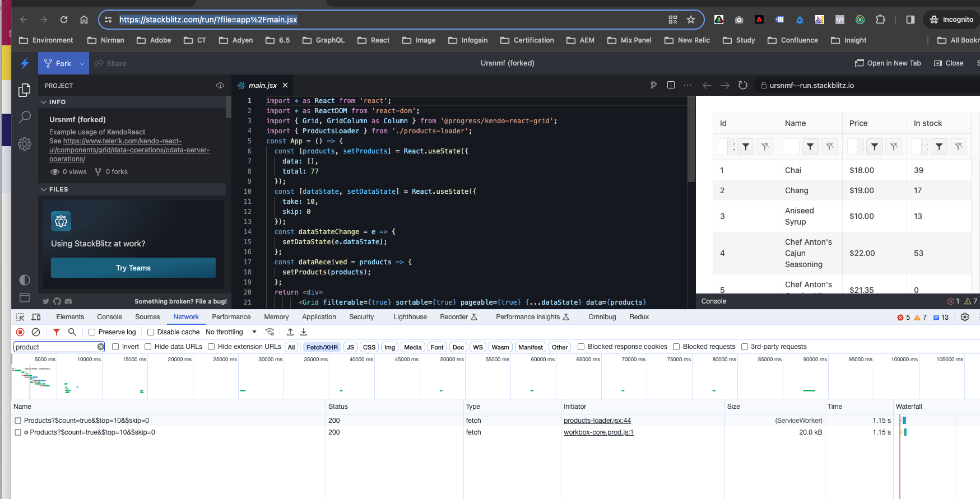980x499 pixels.
Task: Expand the Fork button dropdown arrow
Action: [x=82, y=64]
